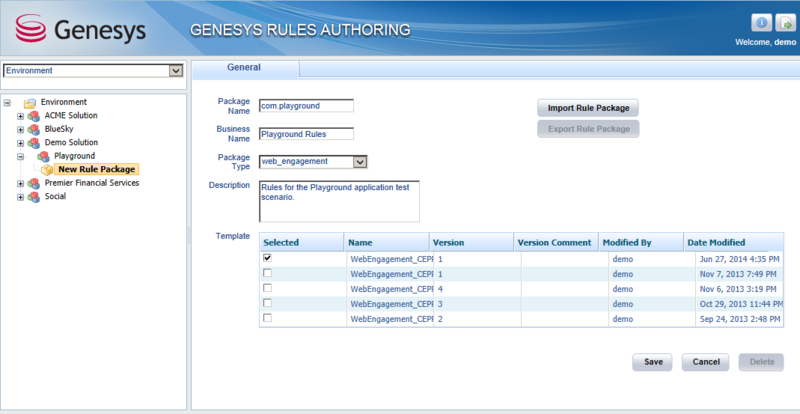Collapse the Environment tree root

click(7, 103)
